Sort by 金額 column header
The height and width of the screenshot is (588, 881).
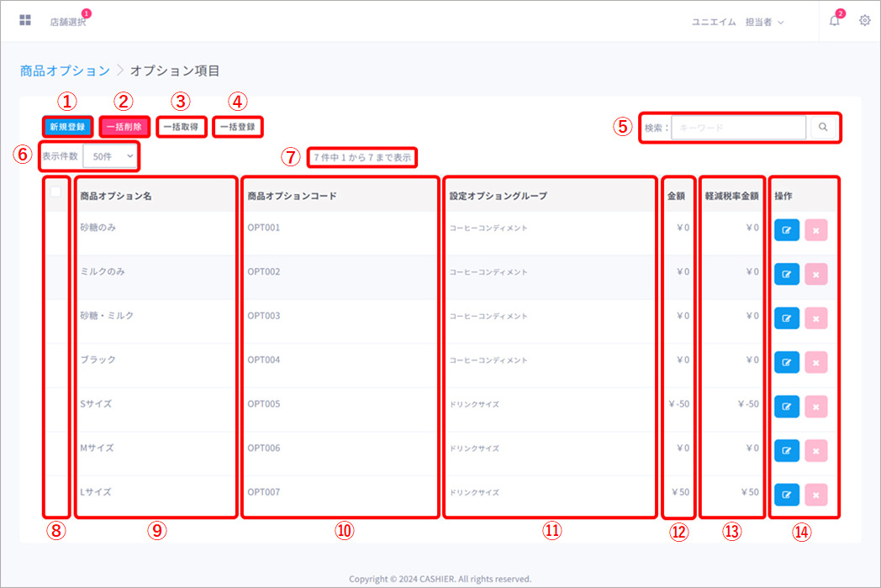pyautogui.click(x=676, y=196)
